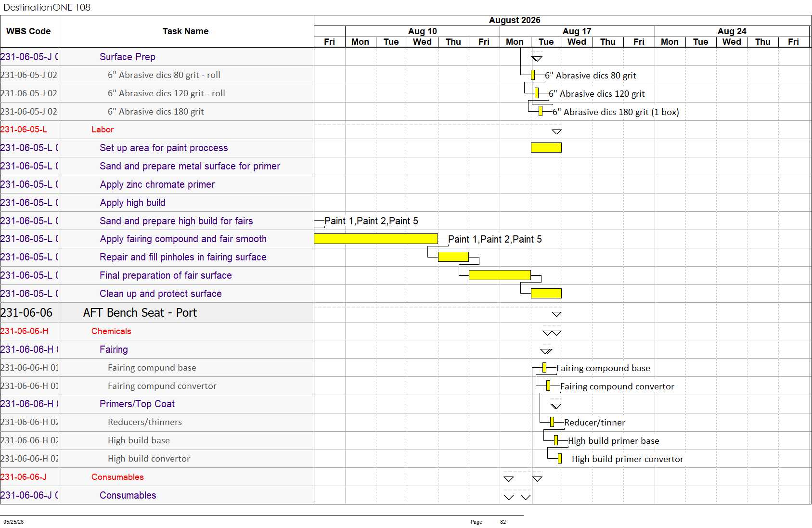The height and width of the screenshot is (528, 812).
Task: Click the summary triangle in the Surface Prep row
Action: pos(537,59)
